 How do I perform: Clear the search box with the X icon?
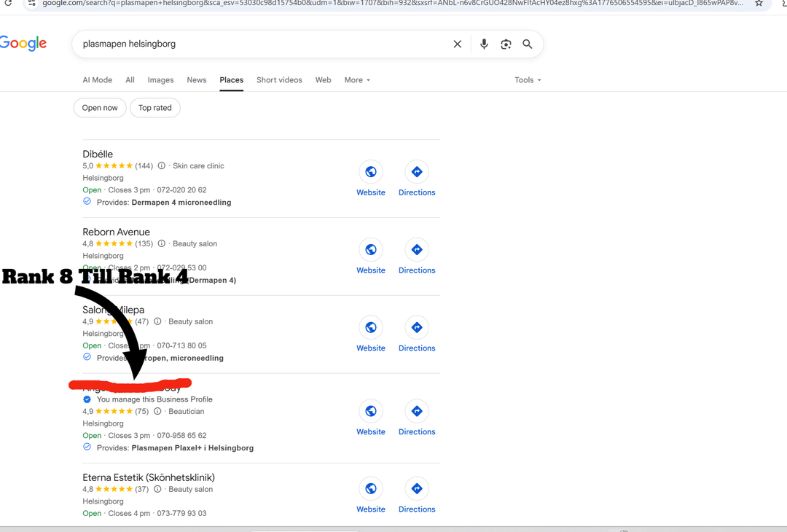[x=457, y=44]
